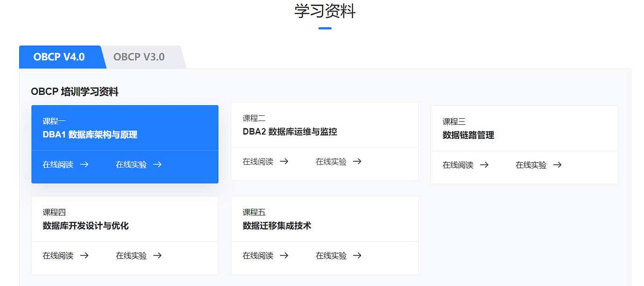
Task: Click the arrow icon beside 课程五 在线阅读
Action: pyautogui.click(x=285, y=256)
